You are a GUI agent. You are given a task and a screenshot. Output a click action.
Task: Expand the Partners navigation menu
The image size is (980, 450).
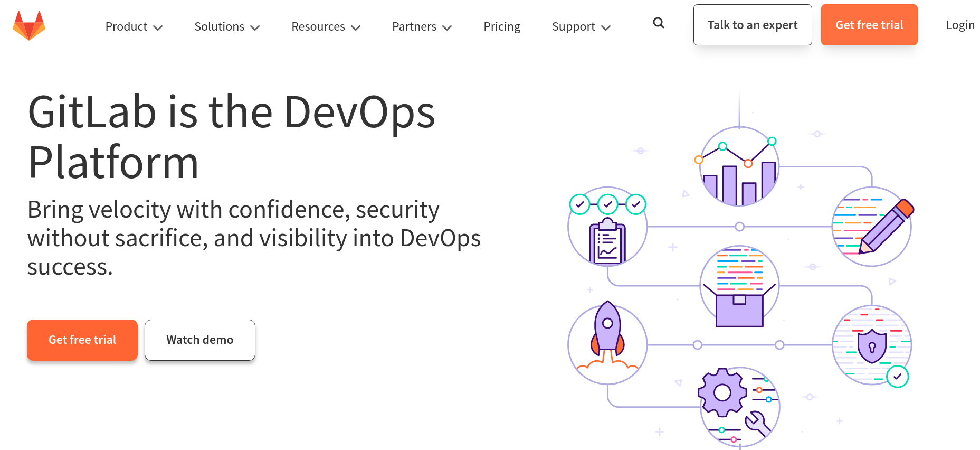(422, 27)
